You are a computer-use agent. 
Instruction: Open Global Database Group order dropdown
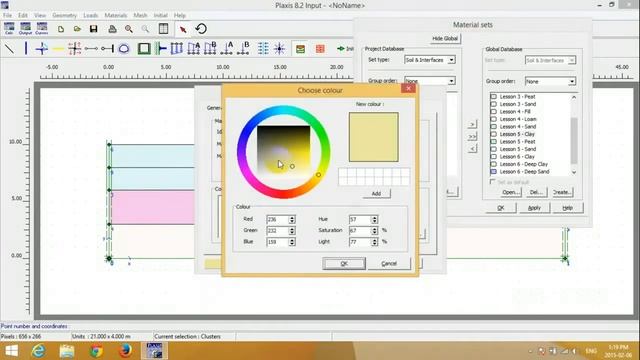572,81
